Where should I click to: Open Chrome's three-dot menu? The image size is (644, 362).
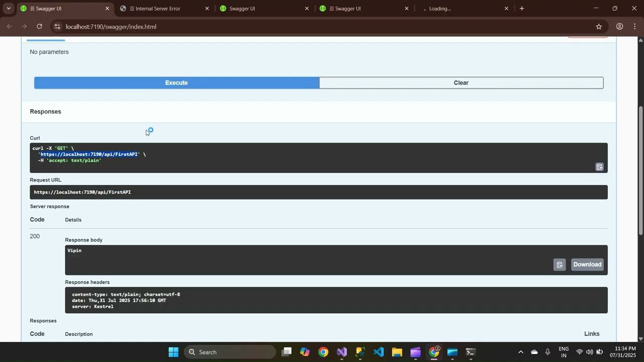coord(635,27)
